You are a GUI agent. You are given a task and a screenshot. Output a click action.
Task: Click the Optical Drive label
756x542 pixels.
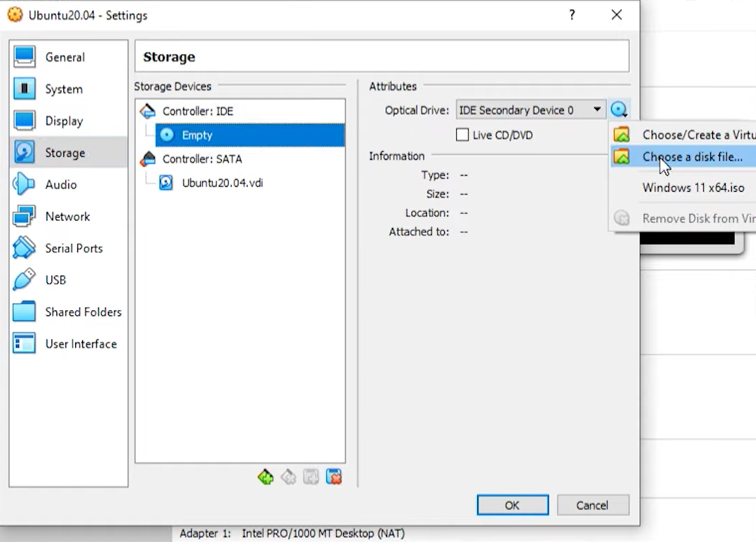(x=417, y=110)
